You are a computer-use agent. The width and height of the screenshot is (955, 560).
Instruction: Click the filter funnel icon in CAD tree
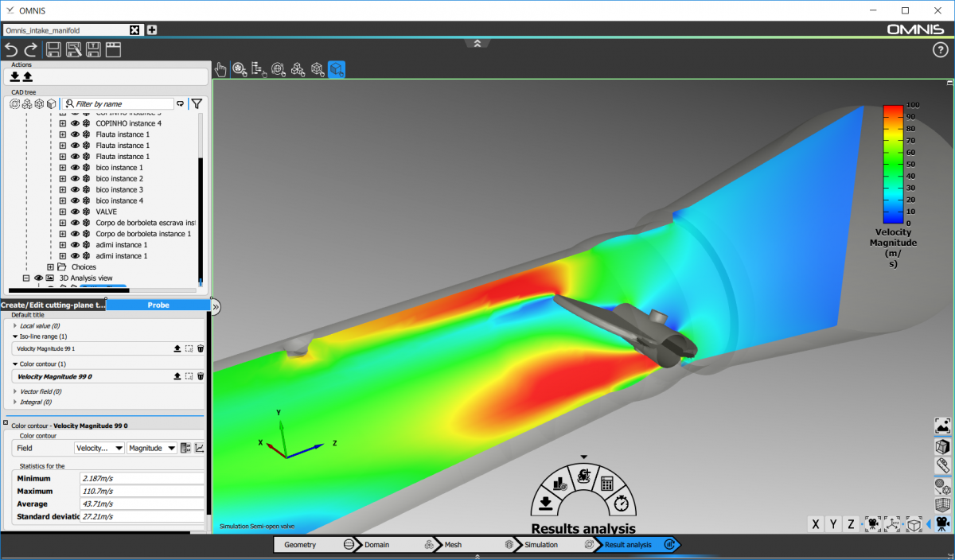coord(197,103)
